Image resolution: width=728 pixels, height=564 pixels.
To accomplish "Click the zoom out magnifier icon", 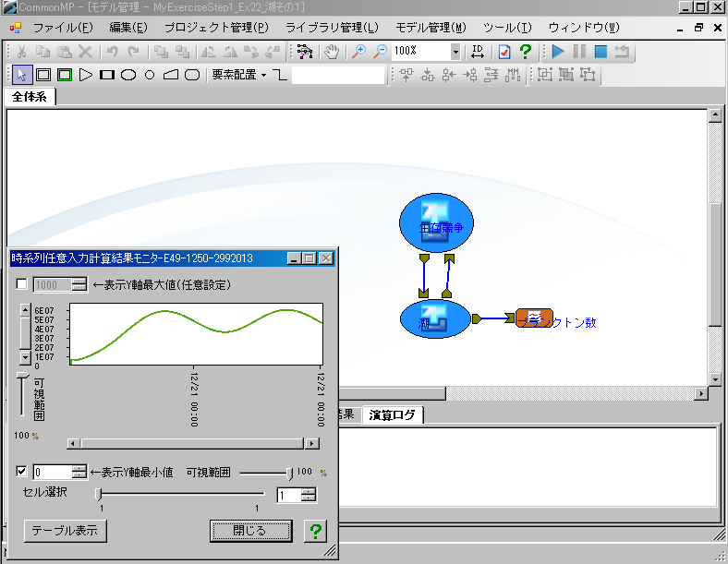I will (x=380, y=52).
